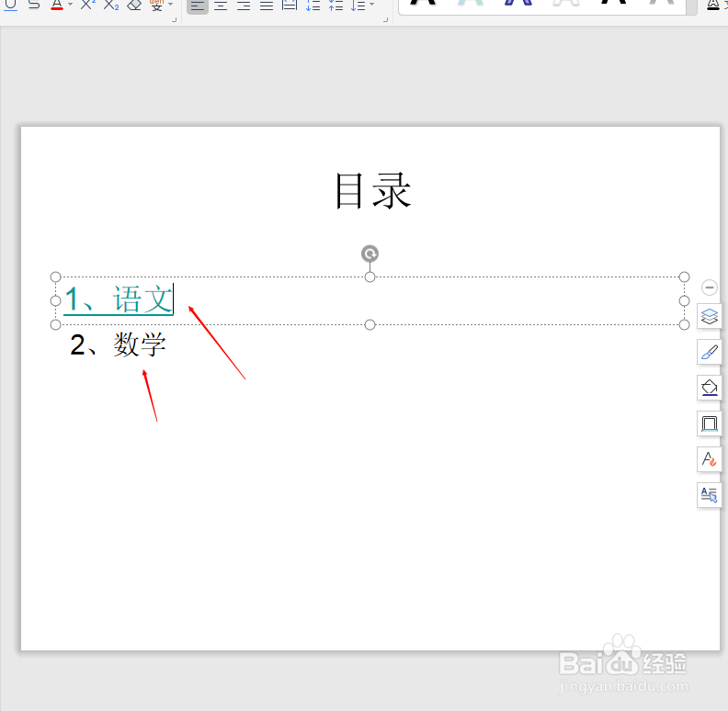Viewport: 728px width, 711px height.
Task: Open the font color dropdown arrow
Action: coord(71,5)
